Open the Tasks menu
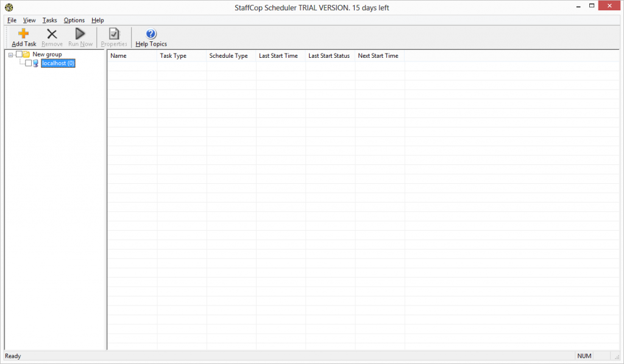The image size is (624, 364). pyautogui.click(x=49, y=20)
